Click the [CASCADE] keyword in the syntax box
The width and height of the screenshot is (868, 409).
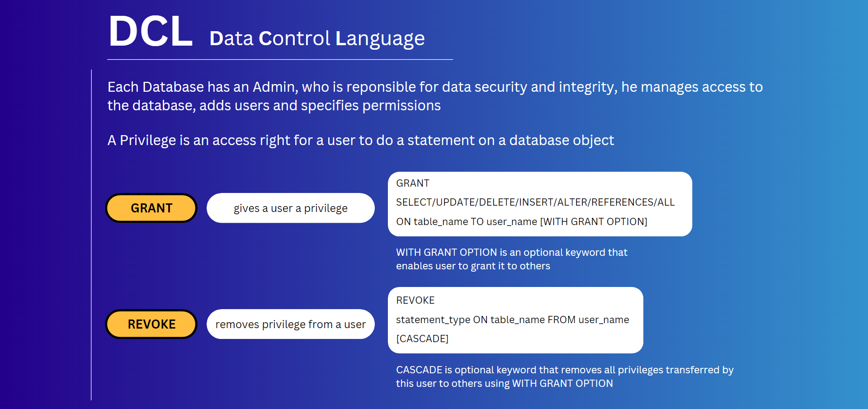[x=422, y=338]
